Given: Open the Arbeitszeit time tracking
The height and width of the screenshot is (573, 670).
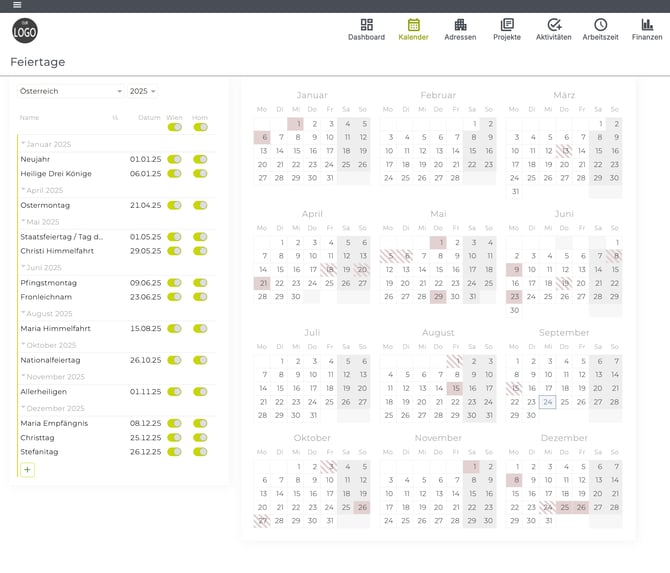Looking at the screenshot, I should coord(600,29).
